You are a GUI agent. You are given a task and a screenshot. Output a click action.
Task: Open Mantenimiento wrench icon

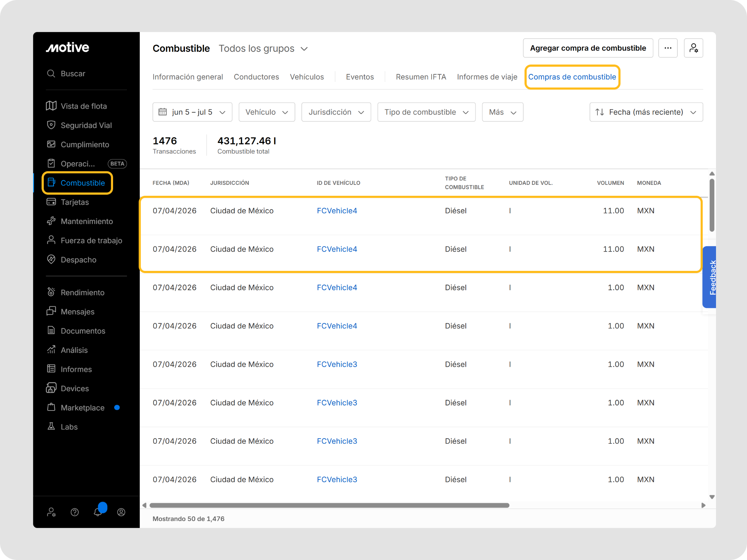(x=51, y=221)
